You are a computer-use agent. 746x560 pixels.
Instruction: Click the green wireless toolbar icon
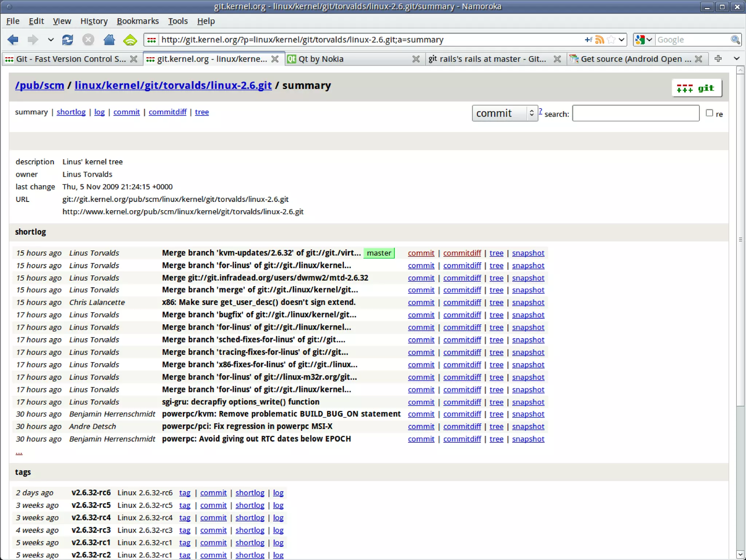pos(130,40)
